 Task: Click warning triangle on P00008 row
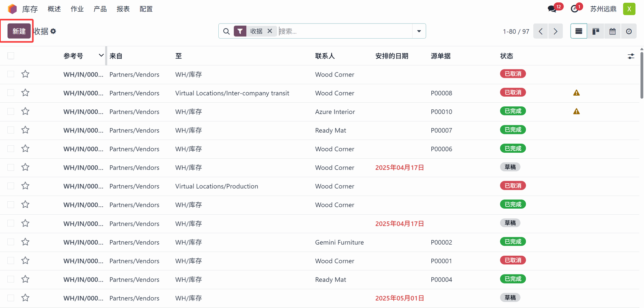tap(576, 93)
